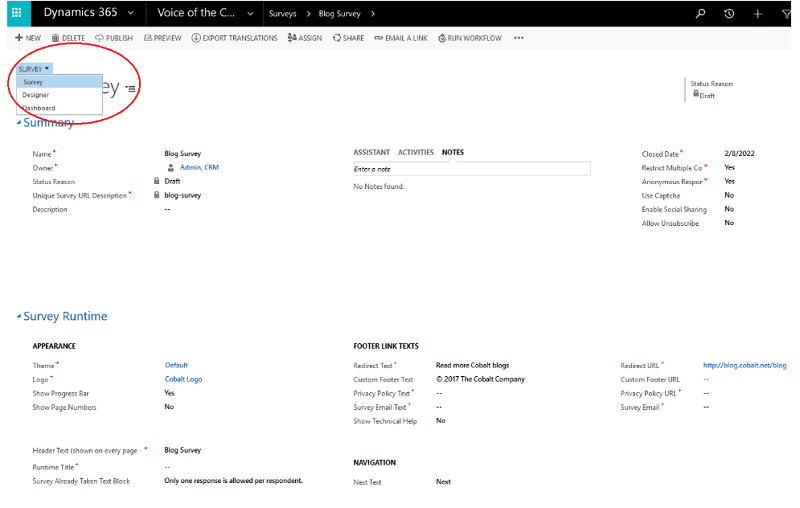Select Survey in form selector list

click(60, 82)
